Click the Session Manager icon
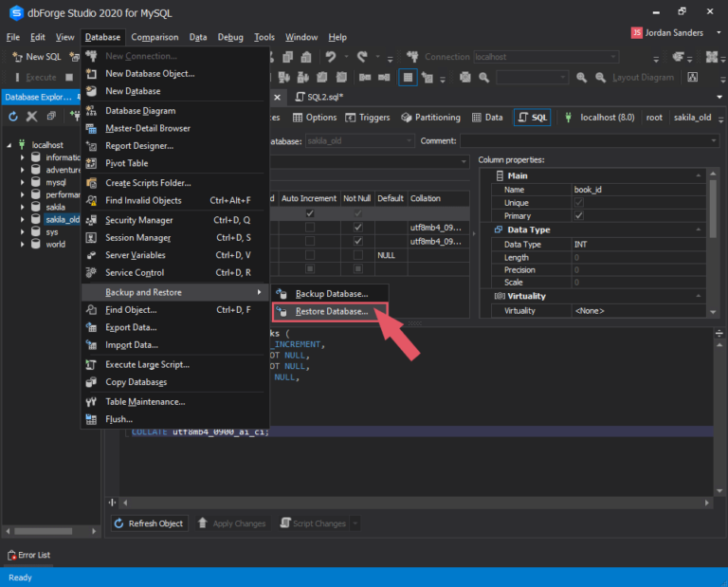Screen dimensions: 728x587 pyautogui.click(x=91, y=238)
